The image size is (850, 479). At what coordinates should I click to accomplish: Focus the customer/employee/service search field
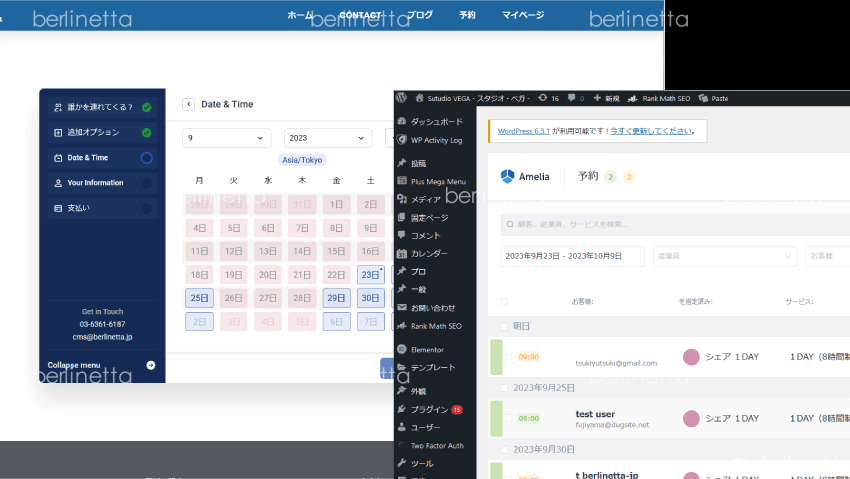pyautogui.click(x=675, y=224)
